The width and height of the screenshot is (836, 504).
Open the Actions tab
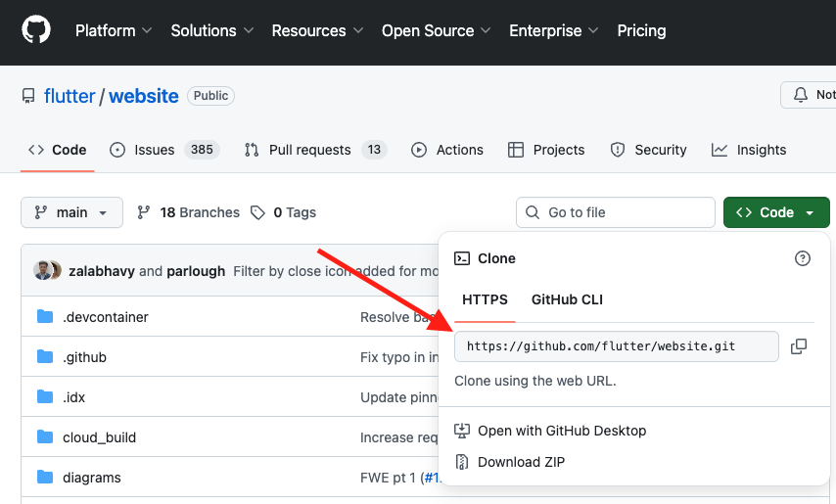click(447, 150)
